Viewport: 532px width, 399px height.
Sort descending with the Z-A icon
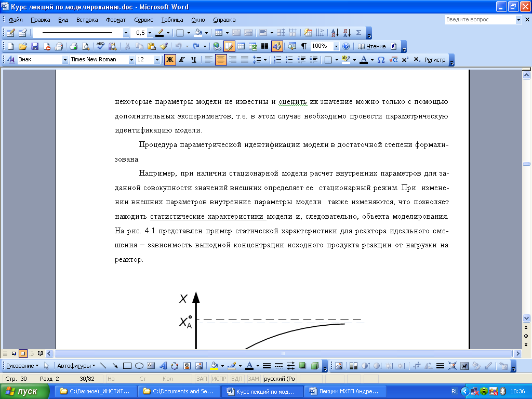click(x=347, y=33)
